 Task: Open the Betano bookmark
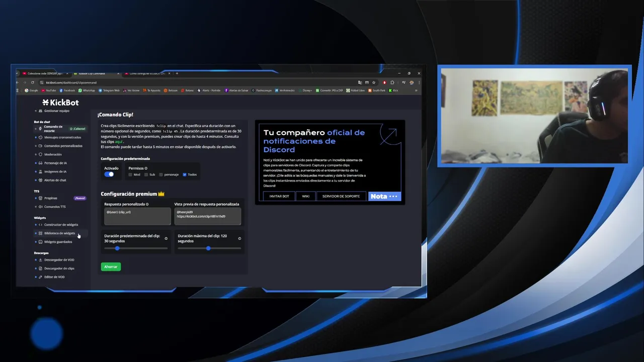tap(188, 90)
